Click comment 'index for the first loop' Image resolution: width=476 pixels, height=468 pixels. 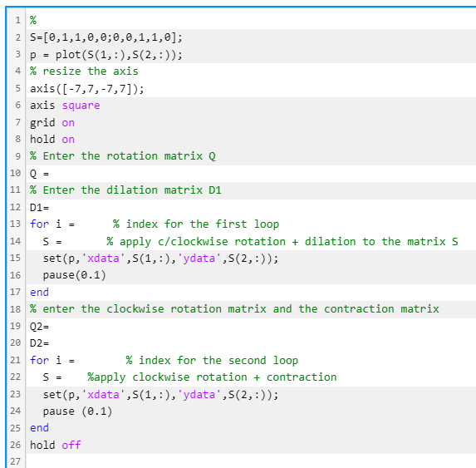[x=196, y=224]
